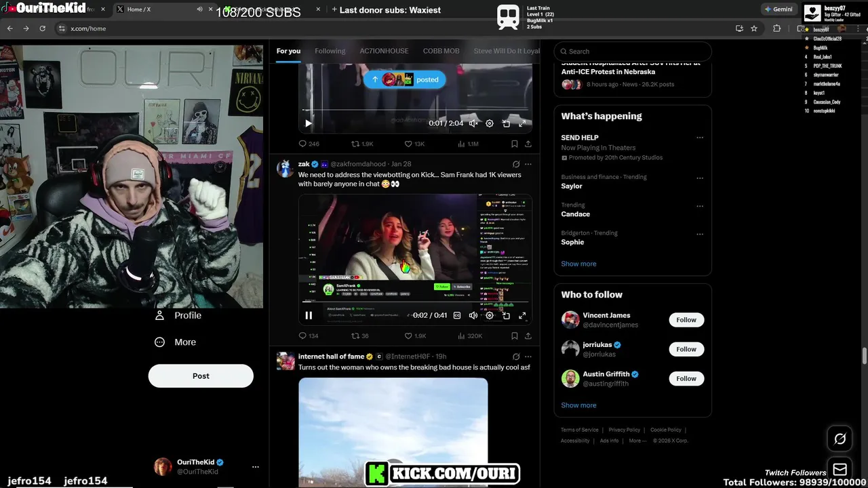The width and height of the screenshot is (868, 488).
Task: Open More in the left sidebar
Action: click(176, 342)
